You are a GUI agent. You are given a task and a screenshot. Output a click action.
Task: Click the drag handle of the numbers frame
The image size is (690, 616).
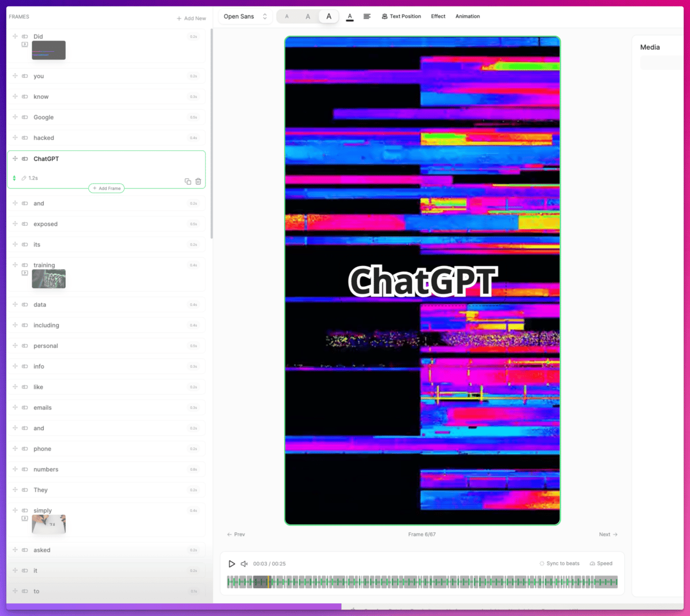click(15, 469)
